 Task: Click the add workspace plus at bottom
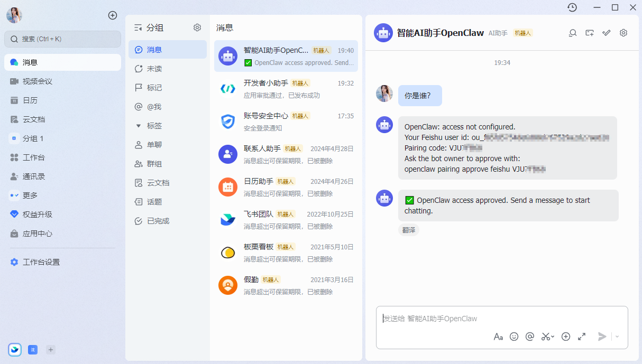(x=51, y=350)
